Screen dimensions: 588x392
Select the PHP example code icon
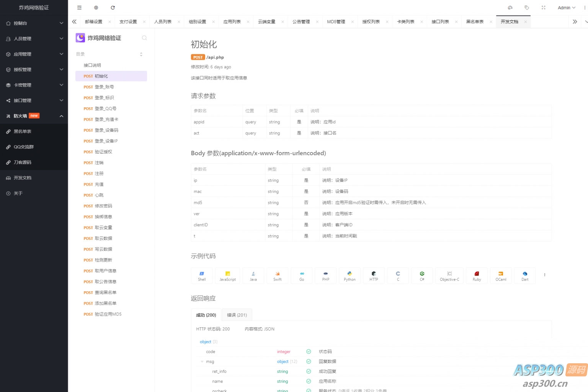(x=325, y=275)
